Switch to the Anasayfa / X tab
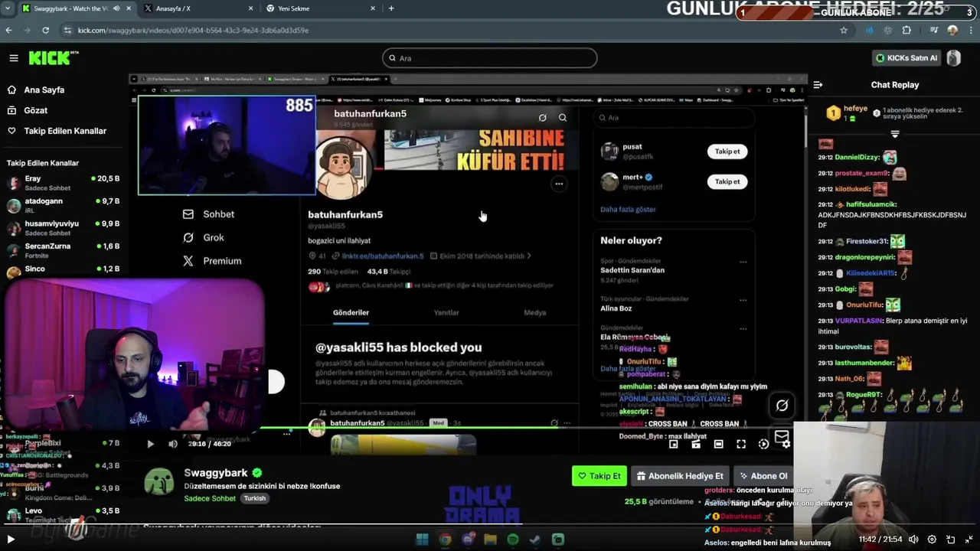 tap(199, 8)
